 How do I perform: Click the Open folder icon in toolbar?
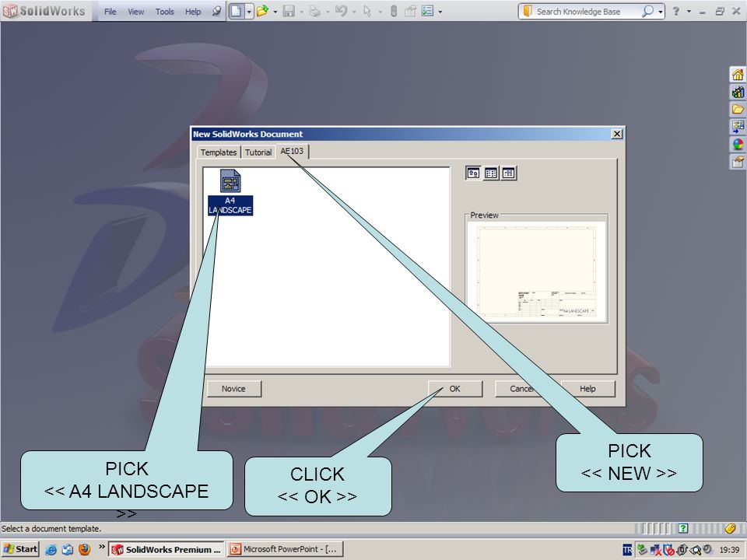(261, 11)
